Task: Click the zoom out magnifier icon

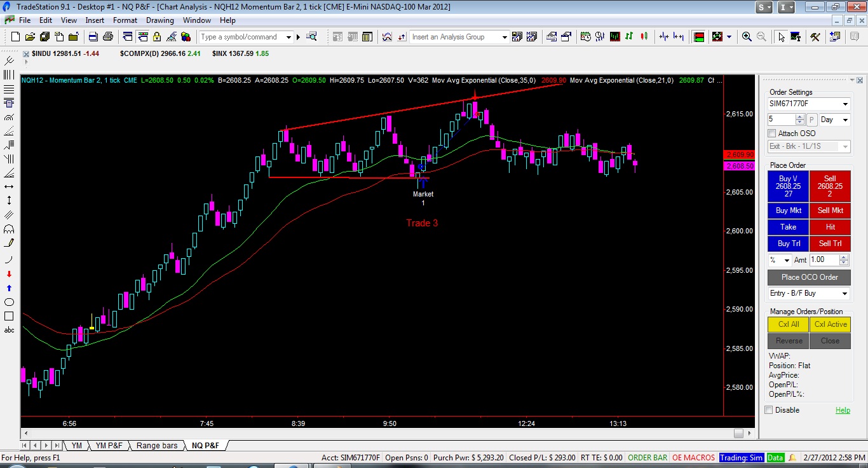Action: coord(761,37)
